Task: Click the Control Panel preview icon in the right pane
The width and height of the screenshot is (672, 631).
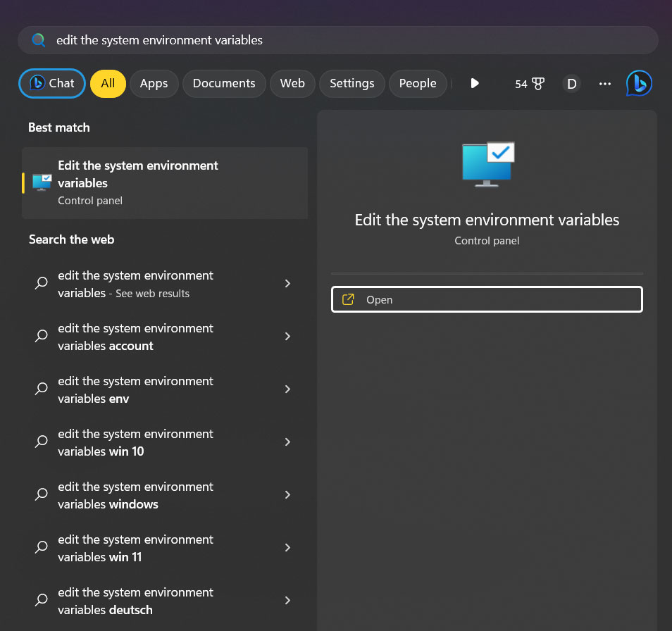Action: pyautogui.click(x=487, y=163)
